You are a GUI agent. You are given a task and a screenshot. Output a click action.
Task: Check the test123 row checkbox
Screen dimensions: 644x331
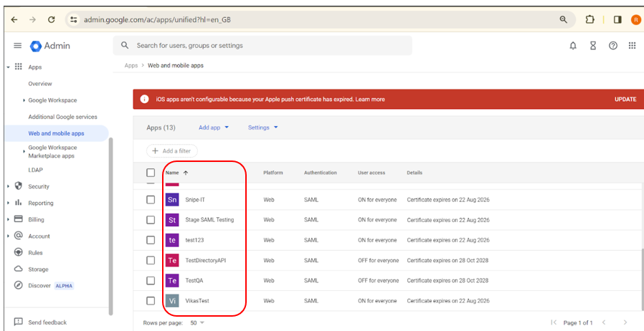(151, 240)
